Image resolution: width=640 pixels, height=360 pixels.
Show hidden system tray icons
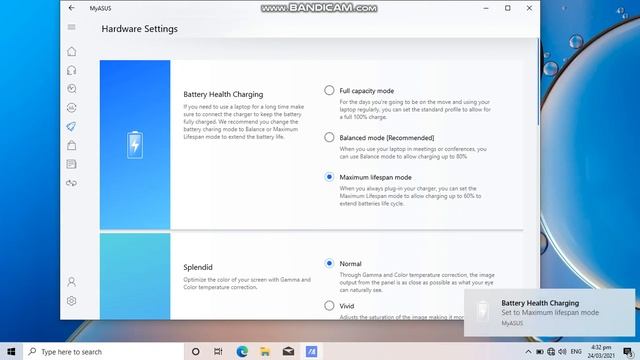[x=528, y=351]
